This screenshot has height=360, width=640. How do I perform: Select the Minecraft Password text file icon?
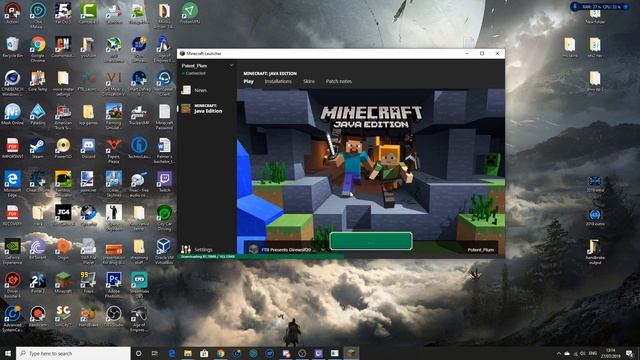[x=164, y=117]
